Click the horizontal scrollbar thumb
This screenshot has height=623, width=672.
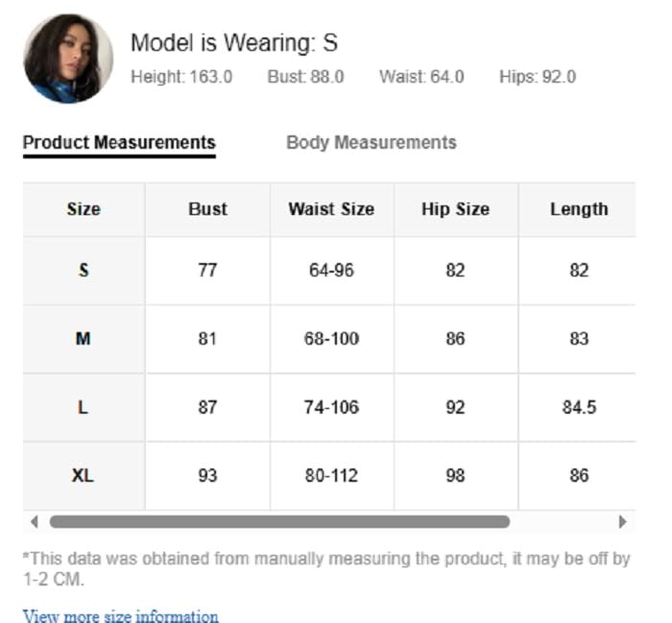click(x=278, y=522)
